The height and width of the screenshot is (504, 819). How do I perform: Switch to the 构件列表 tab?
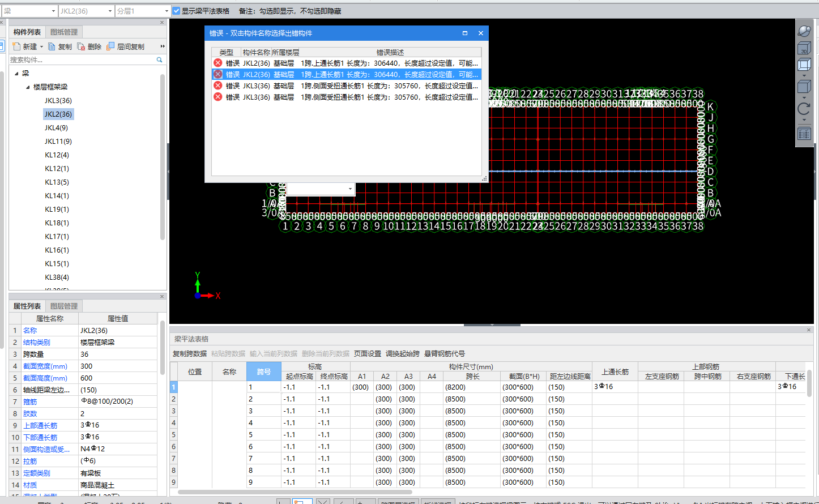tap(27, 32)
